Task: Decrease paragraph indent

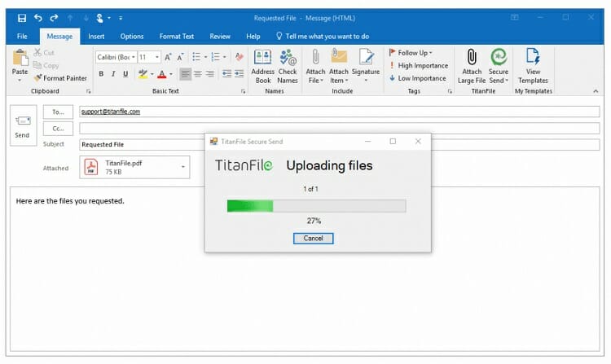Action: (226, 73)
